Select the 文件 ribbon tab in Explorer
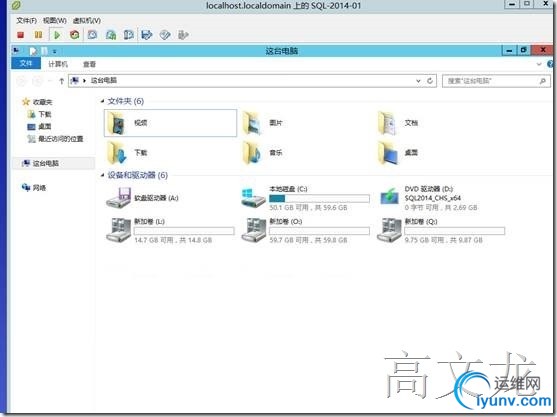Screen dimensions: 557x417 pyautogui.click(x=26, y=64)
